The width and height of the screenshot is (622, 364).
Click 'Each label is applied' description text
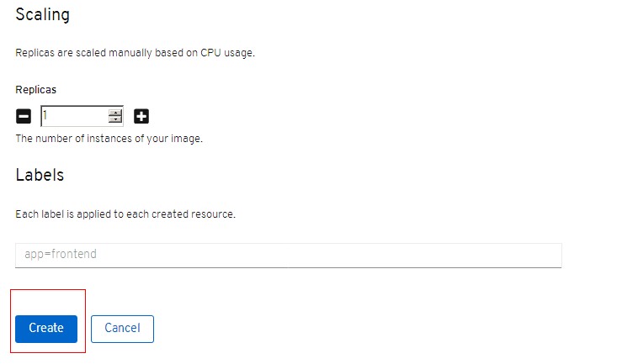[x=125, y=214]
